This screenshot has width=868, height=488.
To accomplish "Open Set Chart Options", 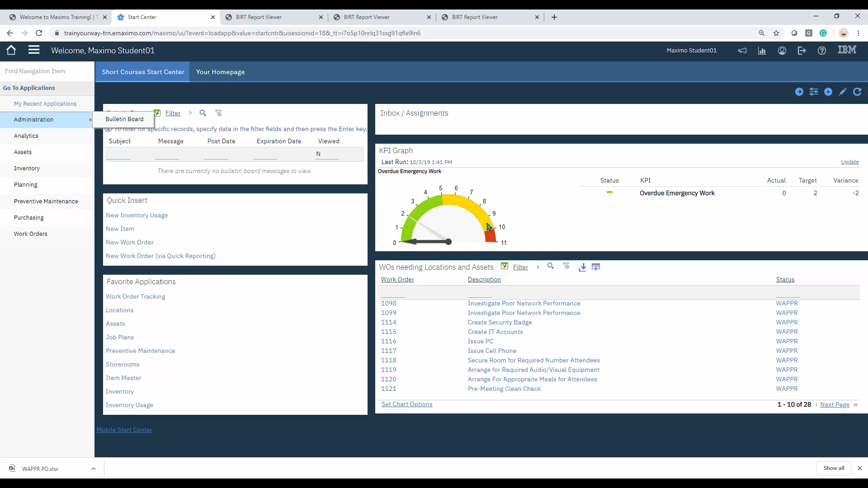I will click(x=406, y=404).
